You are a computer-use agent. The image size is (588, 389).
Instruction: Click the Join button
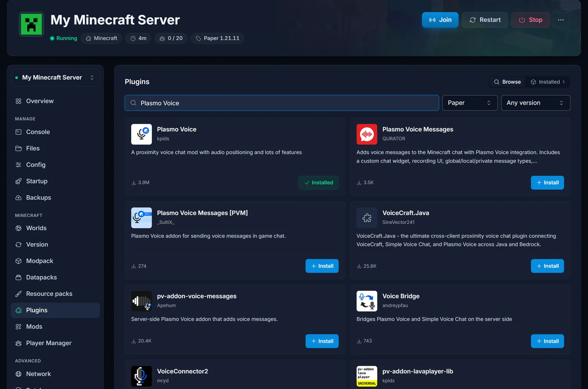(x=440, y=20)
